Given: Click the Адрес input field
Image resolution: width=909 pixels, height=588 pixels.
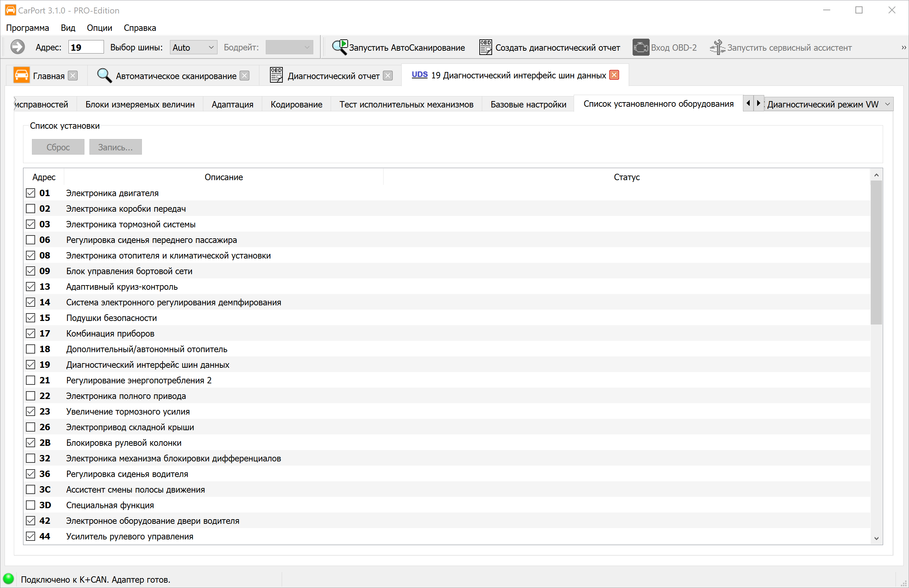Looking at the screenshot, I should tap(86, 48).
